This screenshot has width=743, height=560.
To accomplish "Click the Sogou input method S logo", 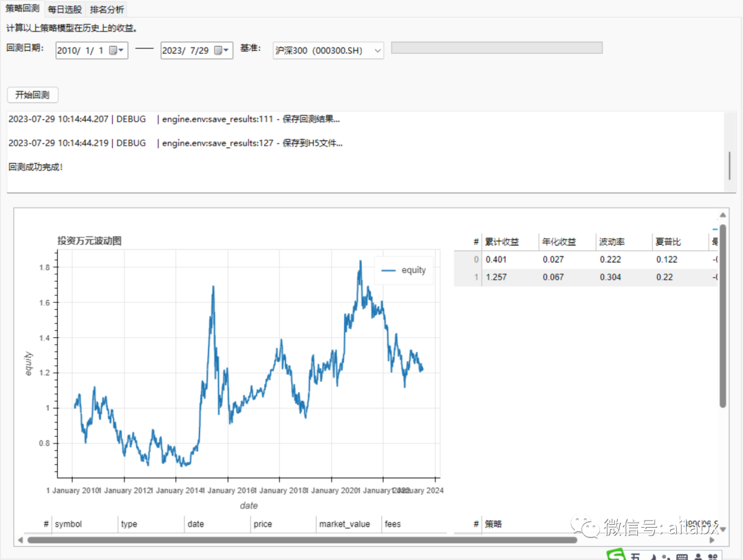I will coord(616,554).
